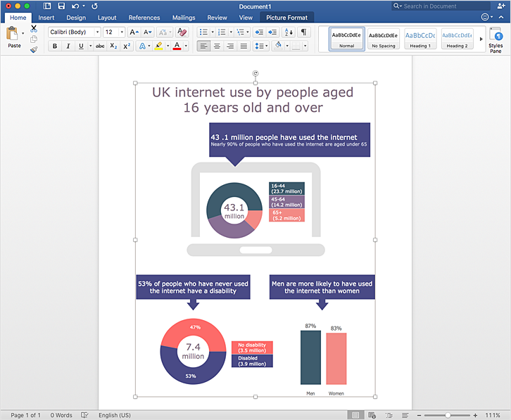Click the Cut scissors icon

(34, 29)
